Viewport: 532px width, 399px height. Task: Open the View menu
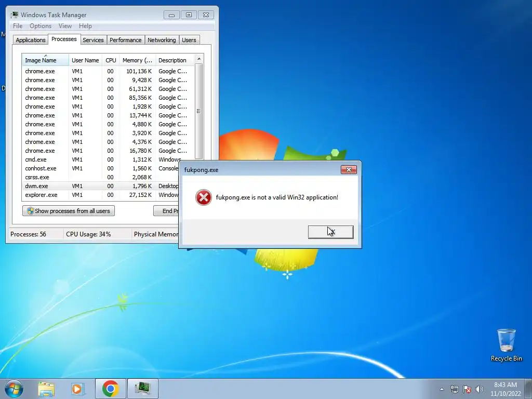coord(65,26)
